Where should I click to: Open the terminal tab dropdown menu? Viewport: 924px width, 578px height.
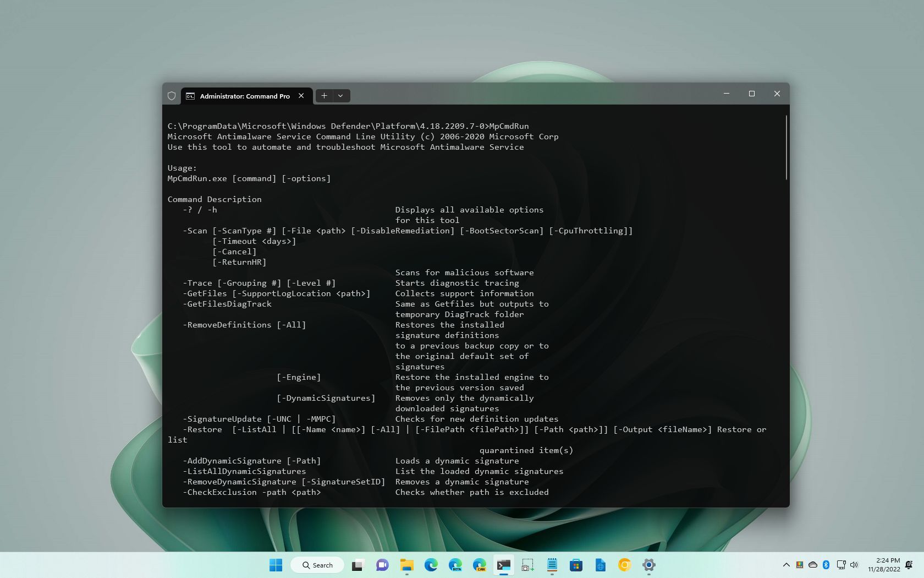341,96
